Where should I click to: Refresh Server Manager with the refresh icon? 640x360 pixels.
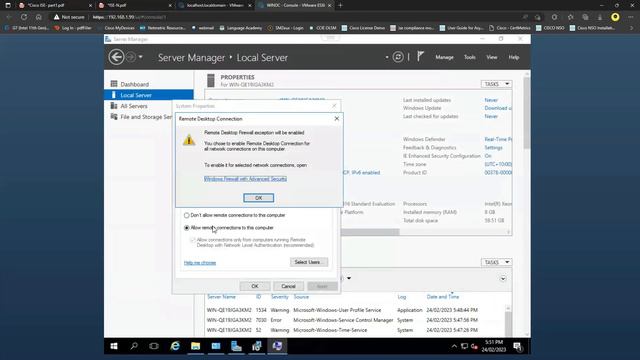(x=398, y=57)
